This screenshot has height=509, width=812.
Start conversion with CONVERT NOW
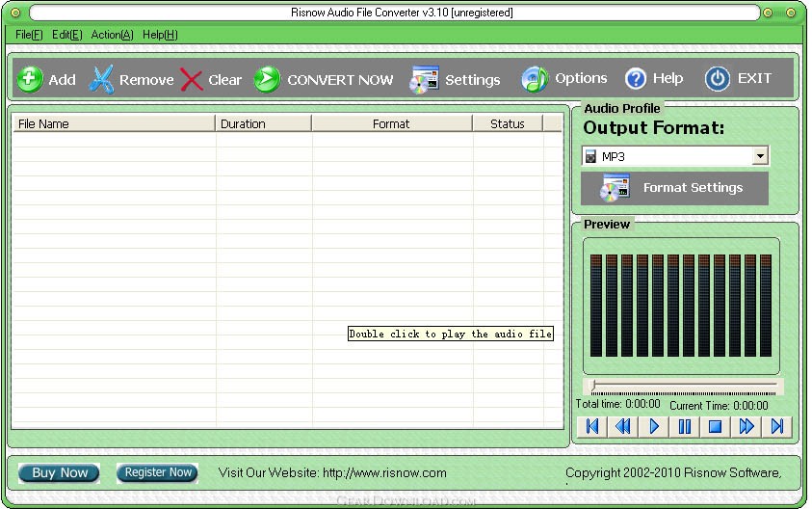[324, 79]
